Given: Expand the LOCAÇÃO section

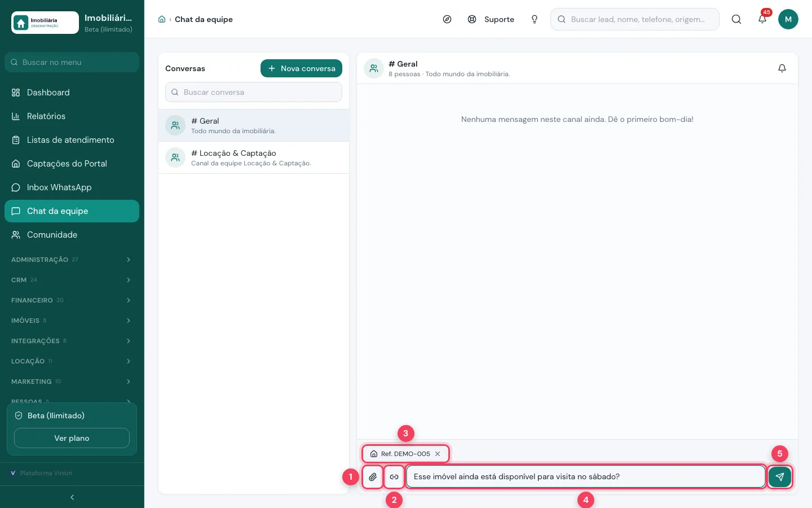Looking at the screenshot, I should click(72, 361).
